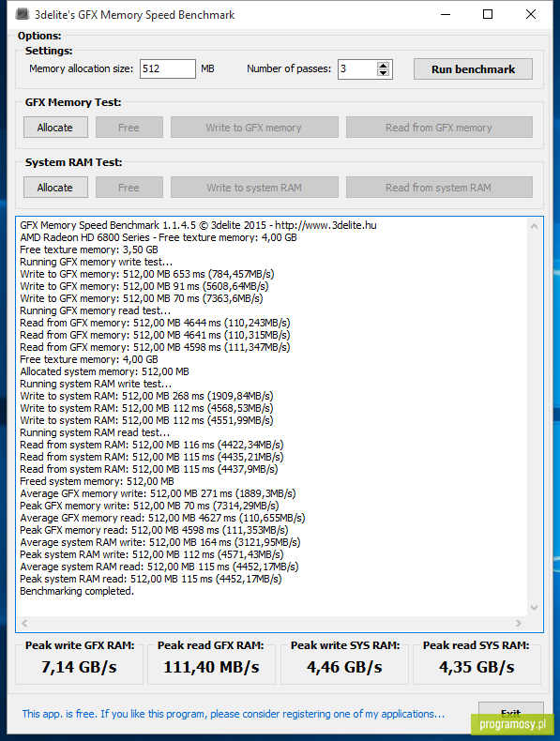Click Write to GFX memory button
This screenshot has width=560, height=741.
[x=254, y=128]
